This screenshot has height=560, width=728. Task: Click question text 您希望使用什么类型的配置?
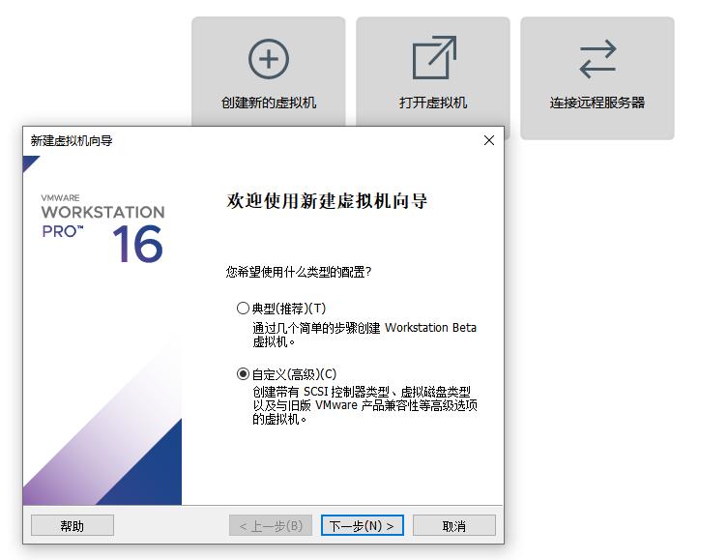(x=298, y=272)
